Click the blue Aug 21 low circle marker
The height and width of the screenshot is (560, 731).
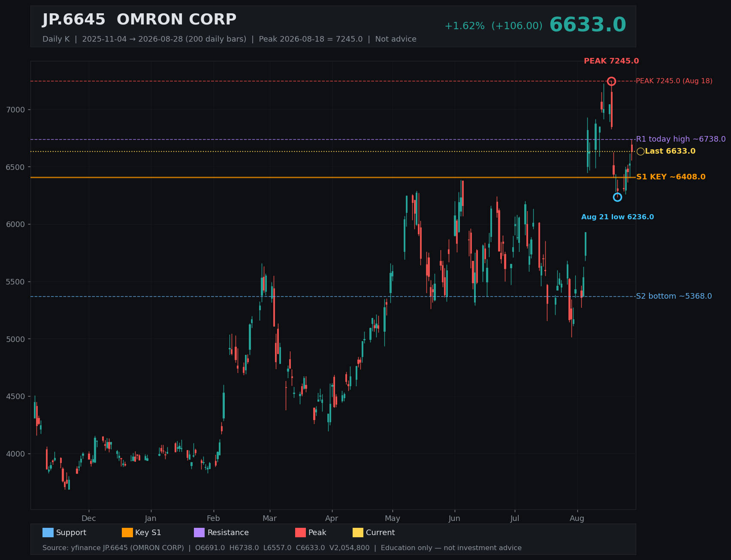[x=617, y=197]
